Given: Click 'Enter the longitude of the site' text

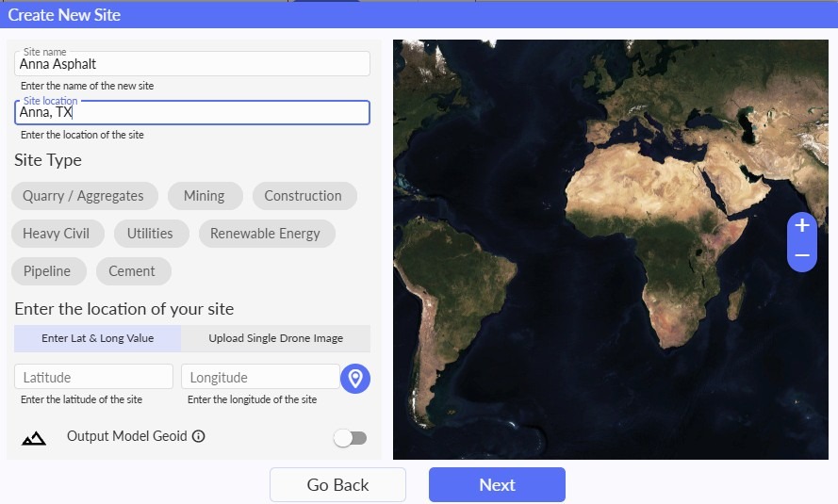Looking at the screenshot, I should coord(252,399).
